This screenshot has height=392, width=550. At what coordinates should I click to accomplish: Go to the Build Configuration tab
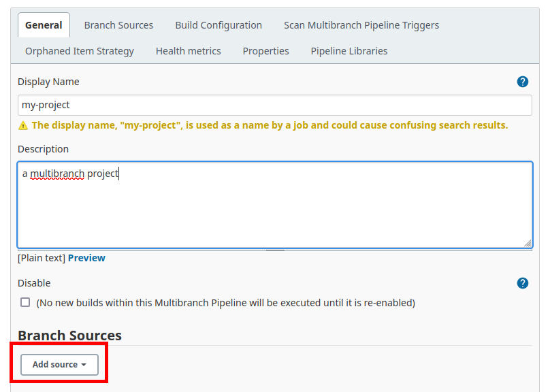click(x=219, y=25)
